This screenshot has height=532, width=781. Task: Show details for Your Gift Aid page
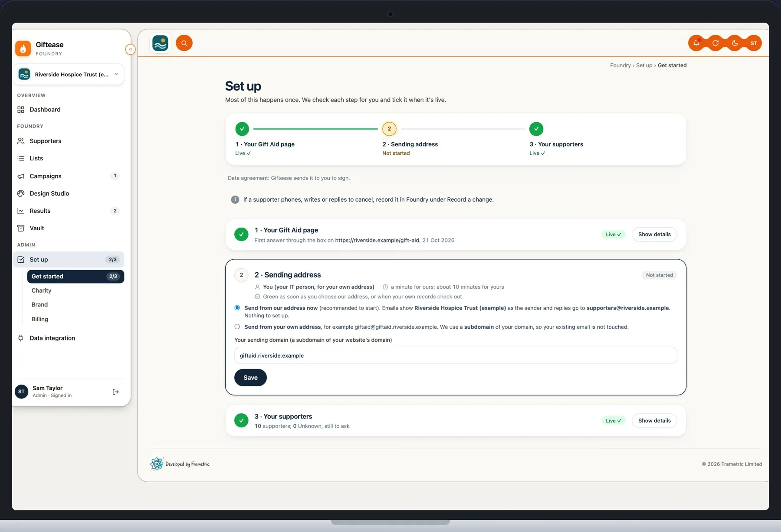pyautogui.click(x=654, y=235)
